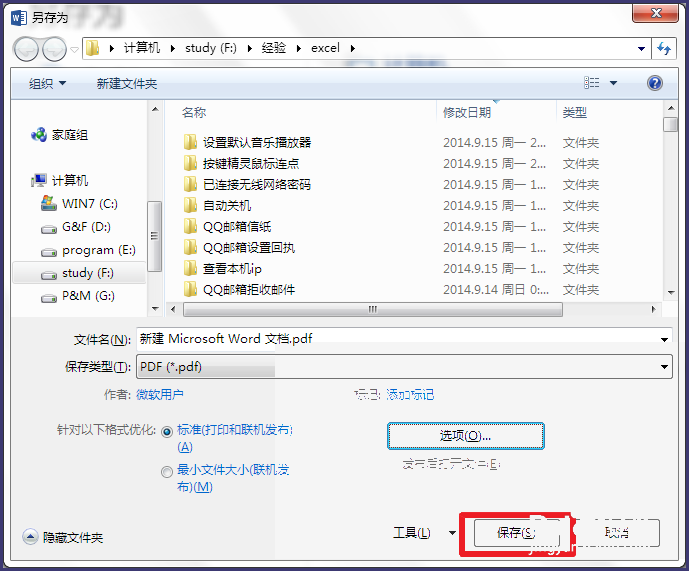Click author 微软用户 link

(160, 395)
